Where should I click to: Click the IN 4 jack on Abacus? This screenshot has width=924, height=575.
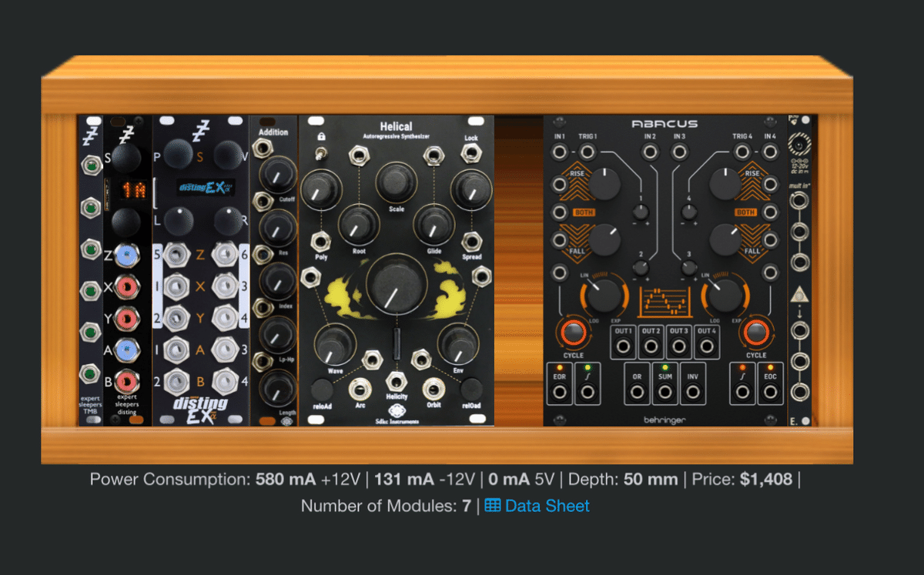click(x=771, y=153)
